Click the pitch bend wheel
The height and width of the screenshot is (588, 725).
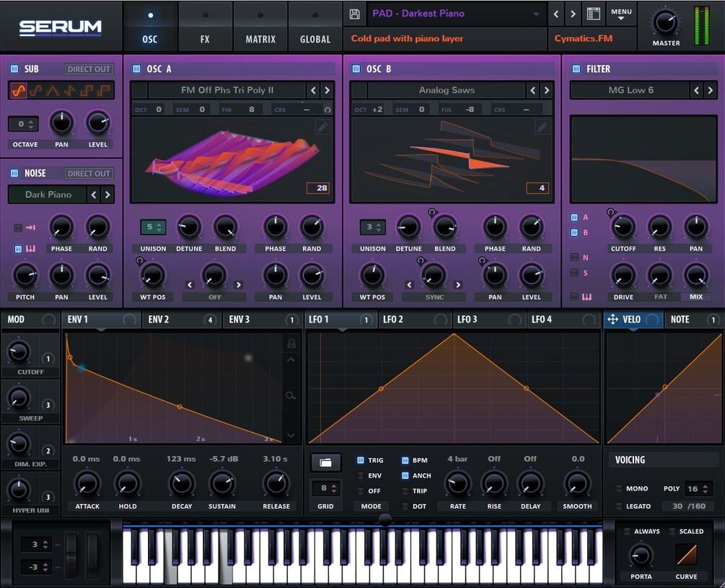coord(71,555)
